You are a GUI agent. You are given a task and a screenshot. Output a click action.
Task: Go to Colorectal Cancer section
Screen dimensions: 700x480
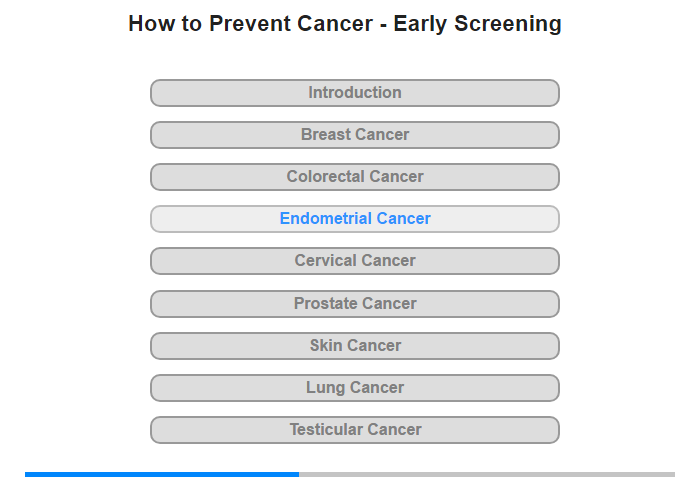pos(355,177)
